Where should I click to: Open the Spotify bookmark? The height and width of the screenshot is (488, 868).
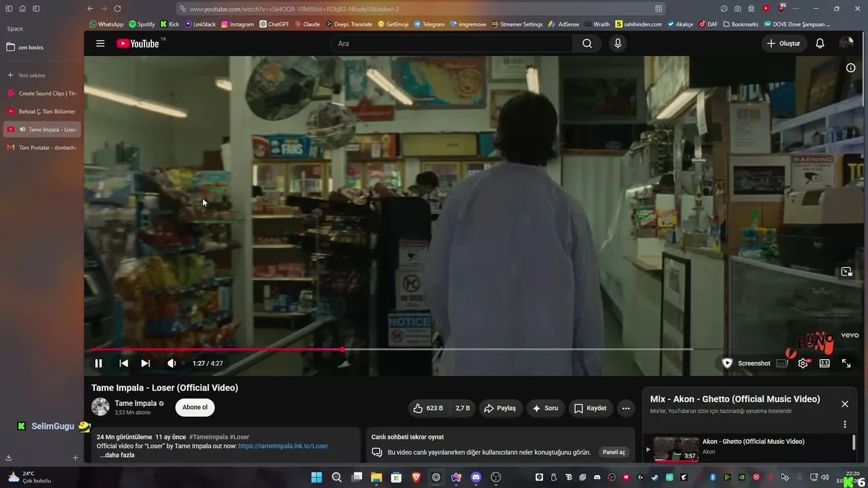(142, 24)
